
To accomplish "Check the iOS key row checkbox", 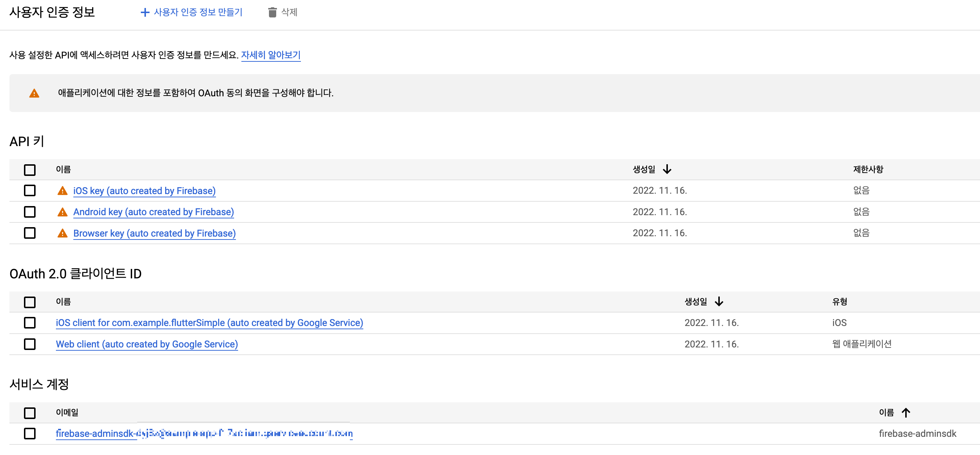I will pyautogui.click(x=30, y=190).
